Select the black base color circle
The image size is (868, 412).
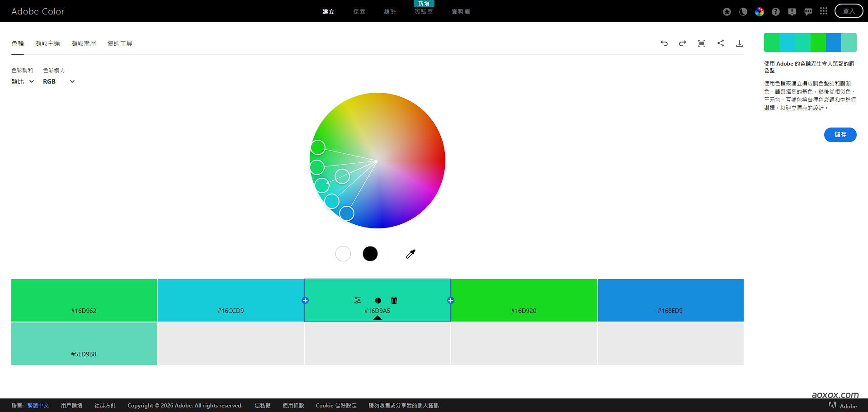(x=370, y=254)
